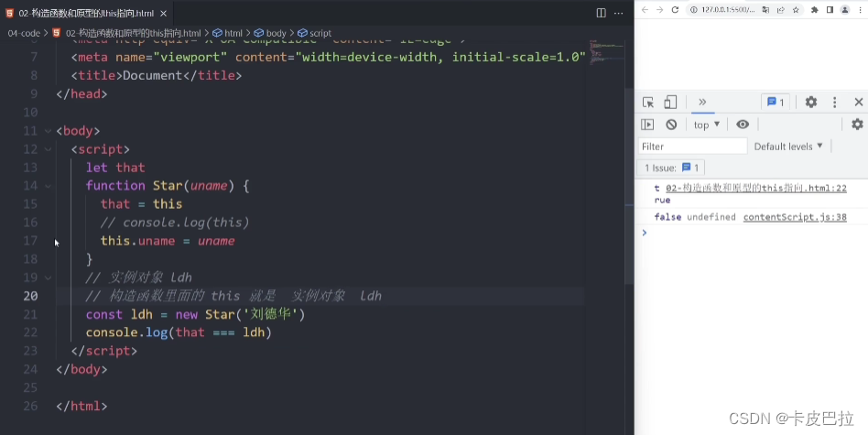Image resolution: width=868 pixels, height=435 pixels.
Task: Show more DevTools tabs chevron
Action: [702, 102]
